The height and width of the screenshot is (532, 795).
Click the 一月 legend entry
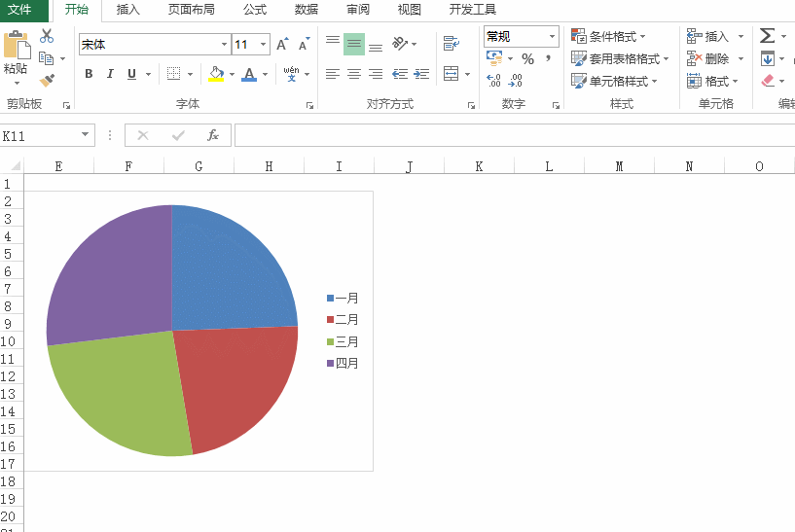point(343,298)
